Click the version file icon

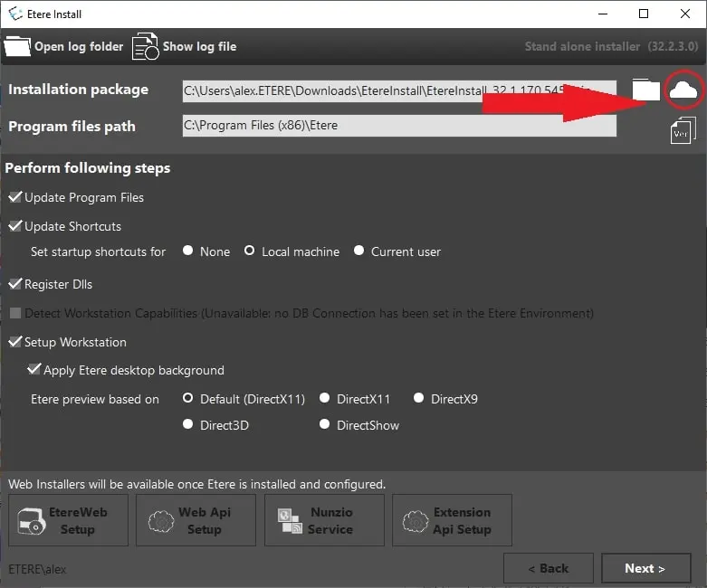point(683,130)
